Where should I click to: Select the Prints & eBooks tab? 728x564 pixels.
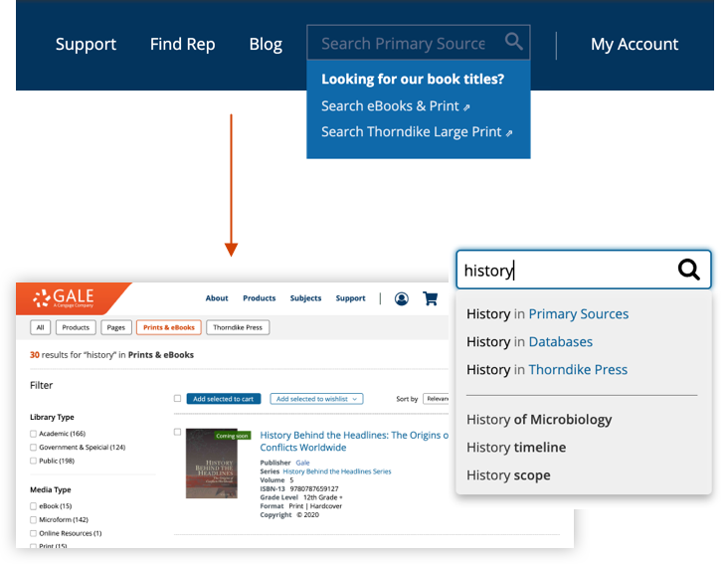[169, 327]
